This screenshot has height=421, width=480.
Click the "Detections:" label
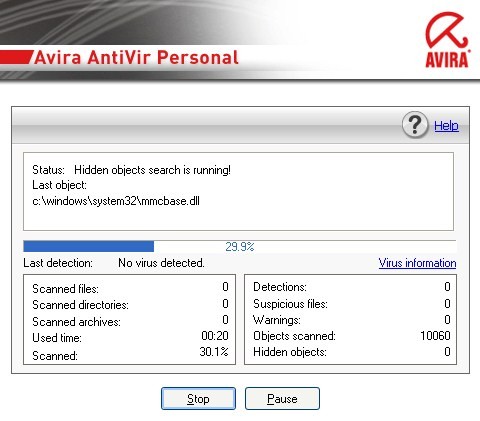[280, 287]
